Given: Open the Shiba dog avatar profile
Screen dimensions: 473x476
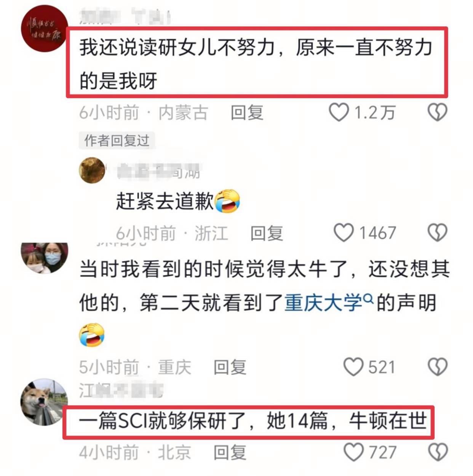Looking at the screenshot, I should coord(44,402).
